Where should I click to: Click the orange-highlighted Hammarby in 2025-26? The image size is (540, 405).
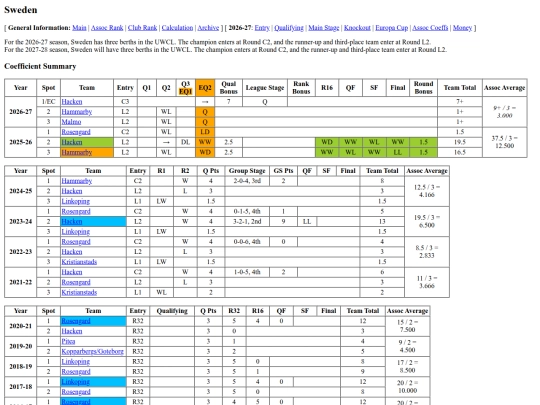(x=76, y=152)
